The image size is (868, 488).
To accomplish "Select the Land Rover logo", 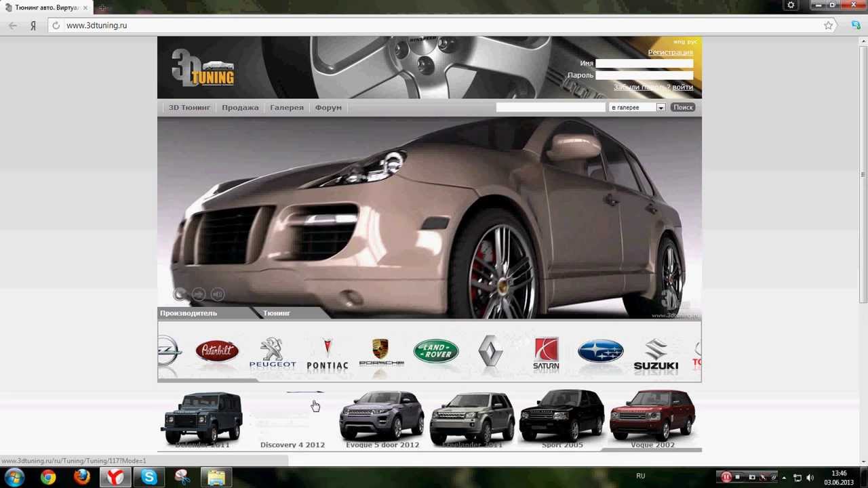I will click(x=436, y=351).
